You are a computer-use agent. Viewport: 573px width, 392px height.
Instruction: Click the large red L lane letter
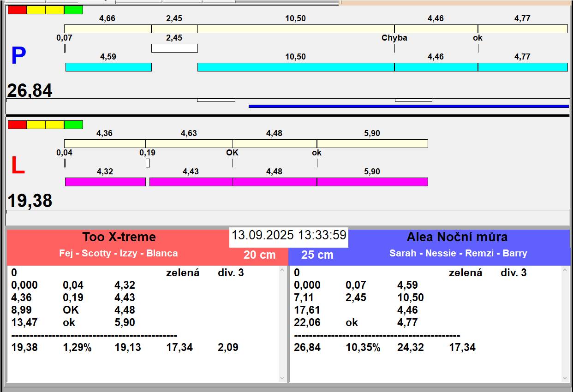pos(18,166)
